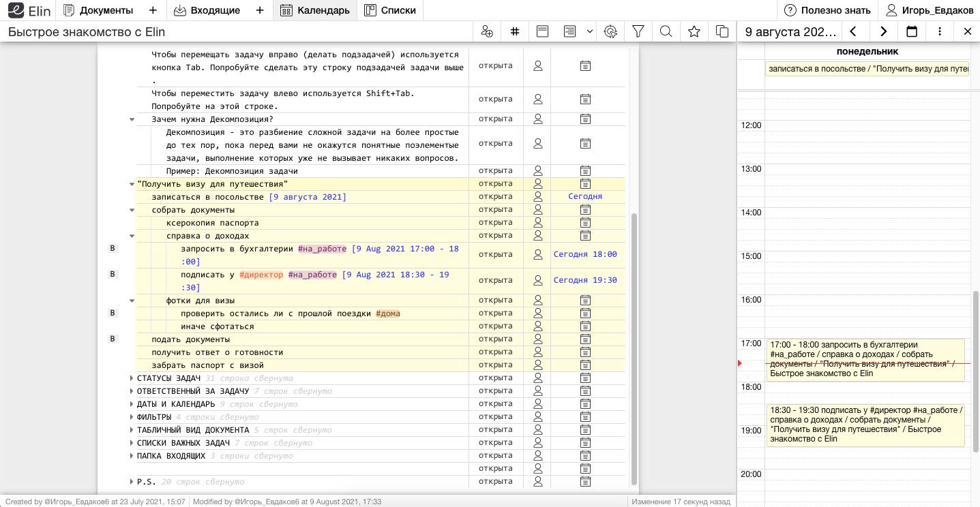The height and width of the screenshot is (507, 980).
Task: Click the 18:30 - 19:30 calendar event
Action: point(865,425)
